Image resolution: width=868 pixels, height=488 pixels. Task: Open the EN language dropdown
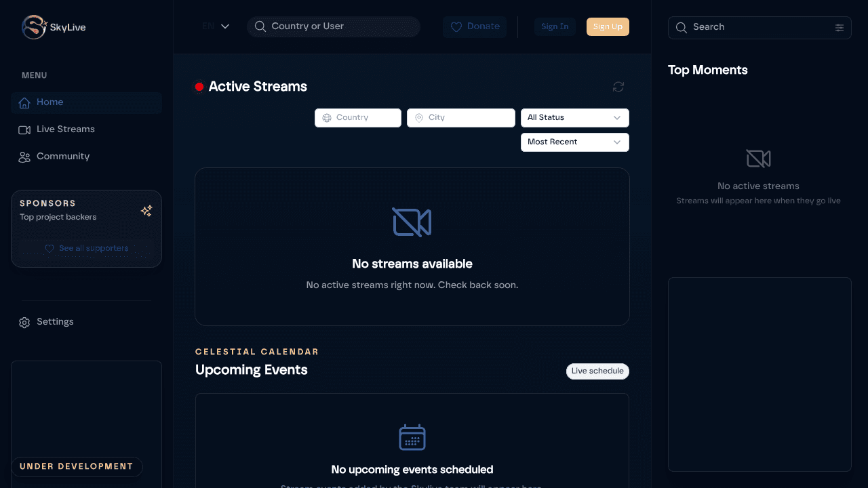pos(216,26)
